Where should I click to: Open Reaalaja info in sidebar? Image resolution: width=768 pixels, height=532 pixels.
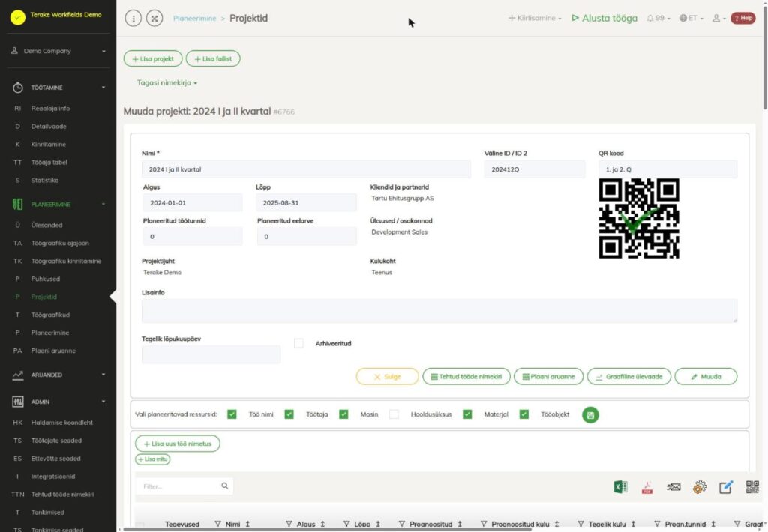pyautogui.click(x=50, y=109)
